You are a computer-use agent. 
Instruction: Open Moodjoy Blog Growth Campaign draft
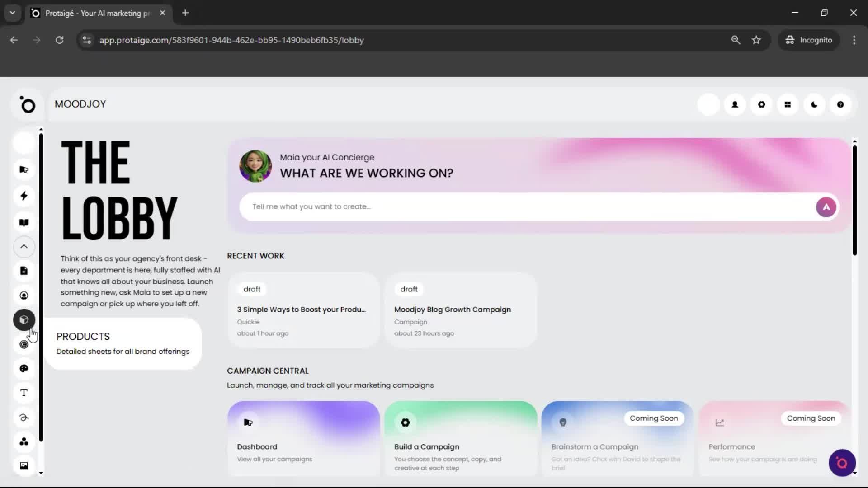tap(460, 310)
